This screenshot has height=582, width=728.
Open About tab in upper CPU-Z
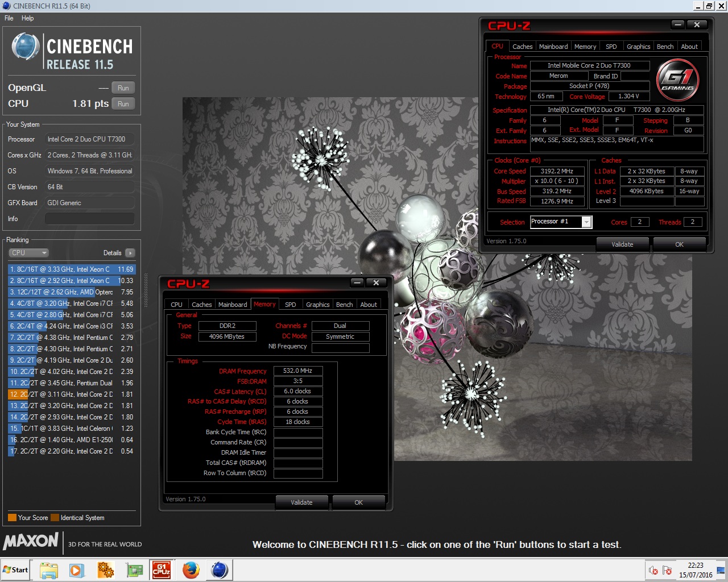point(689,47)
